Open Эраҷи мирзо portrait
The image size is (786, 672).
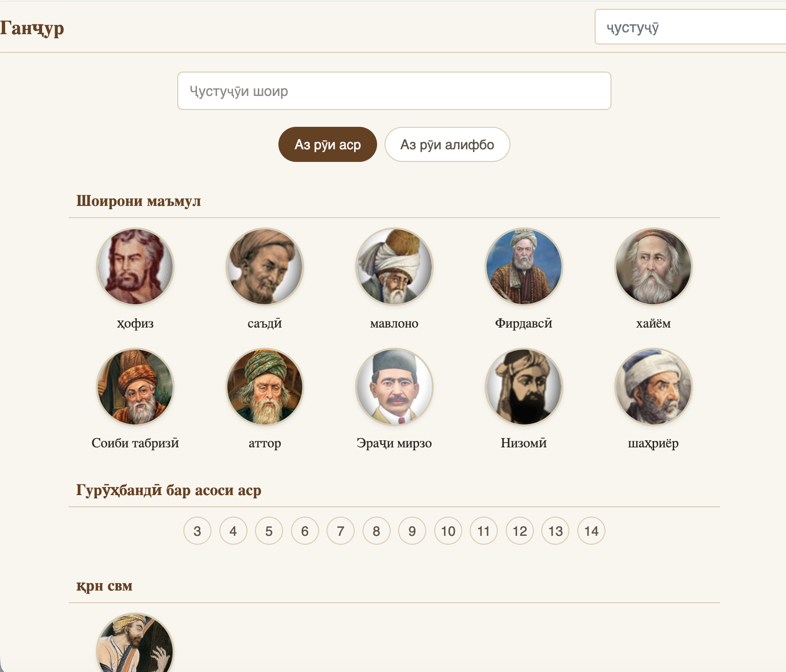394,387
